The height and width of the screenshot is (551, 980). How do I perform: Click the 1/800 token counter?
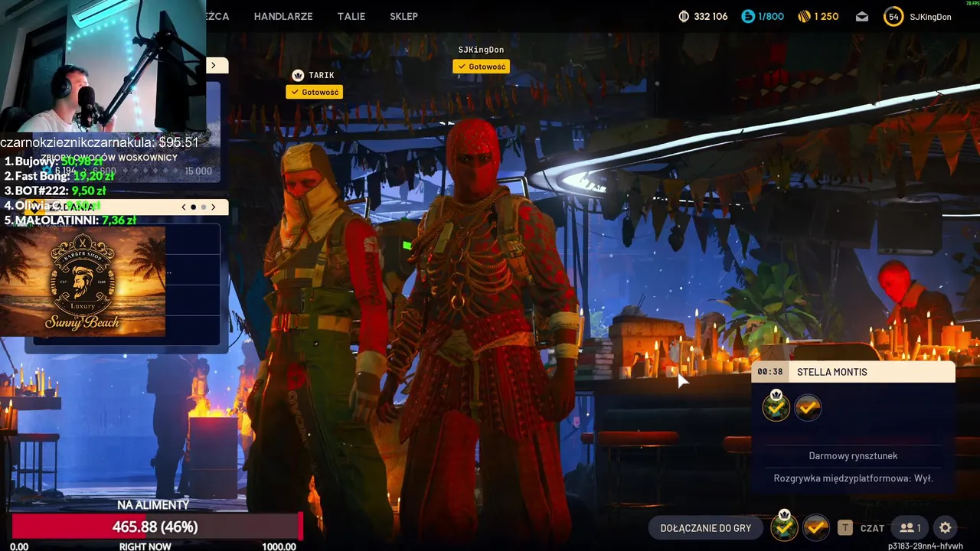click(x=771, y=16)
